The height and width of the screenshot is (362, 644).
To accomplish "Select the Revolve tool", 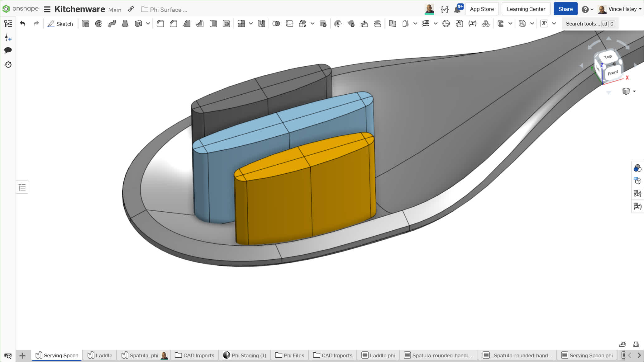I will point(99,24).
